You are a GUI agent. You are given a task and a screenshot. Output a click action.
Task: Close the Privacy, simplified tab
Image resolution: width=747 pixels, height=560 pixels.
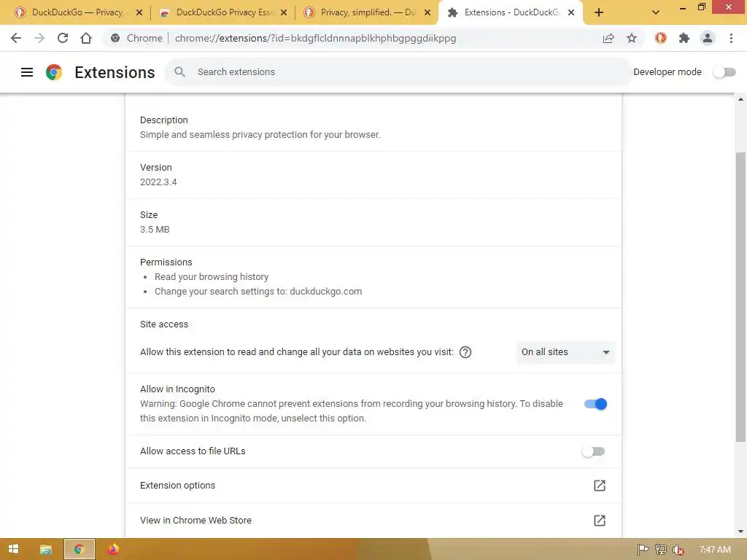tap(427, 12)
